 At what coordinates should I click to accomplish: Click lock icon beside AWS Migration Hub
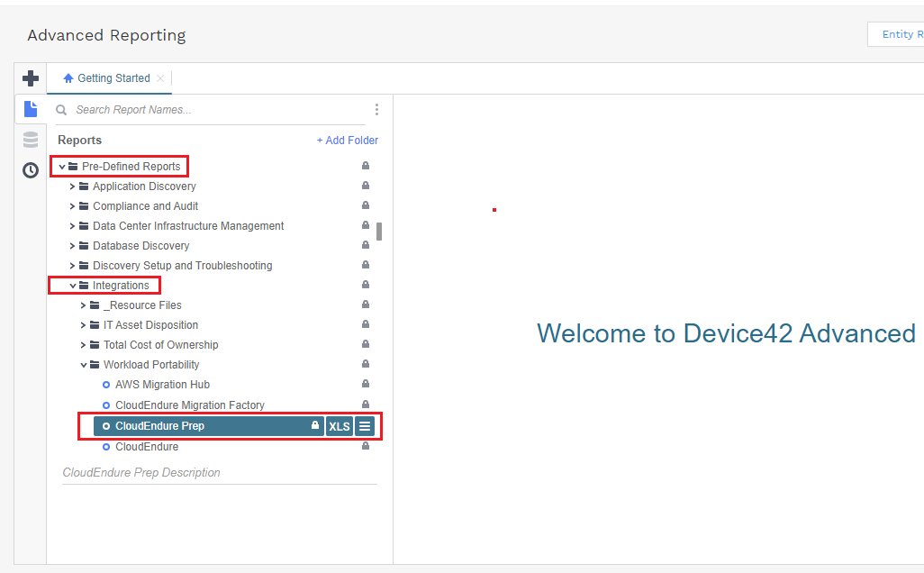(x=366, y=384)
